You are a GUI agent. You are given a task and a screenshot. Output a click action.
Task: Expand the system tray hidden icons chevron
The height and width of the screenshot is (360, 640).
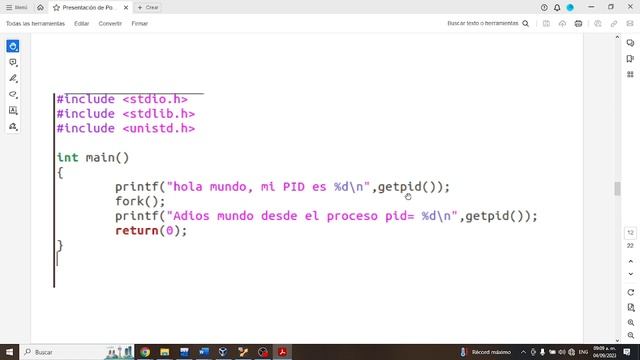tap(523, 352)
